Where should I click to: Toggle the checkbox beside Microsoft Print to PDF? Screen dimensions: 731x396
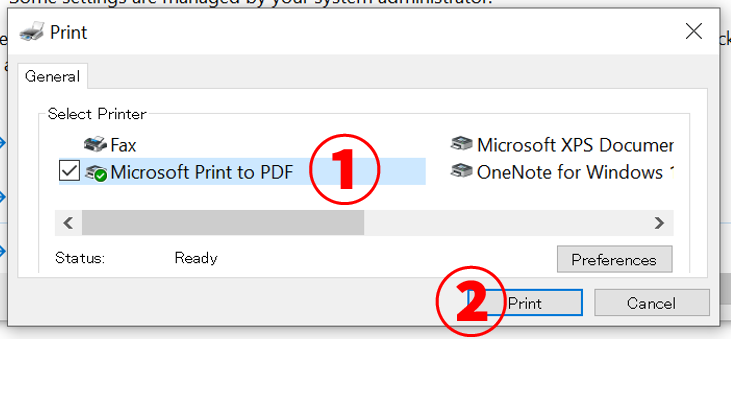(x=69, y=170)
